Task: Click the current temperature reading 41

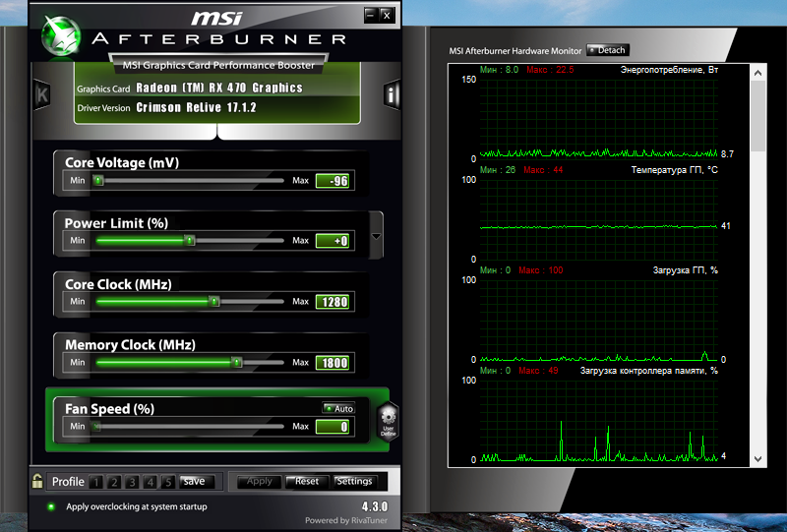Action: [x=726, y=226]
